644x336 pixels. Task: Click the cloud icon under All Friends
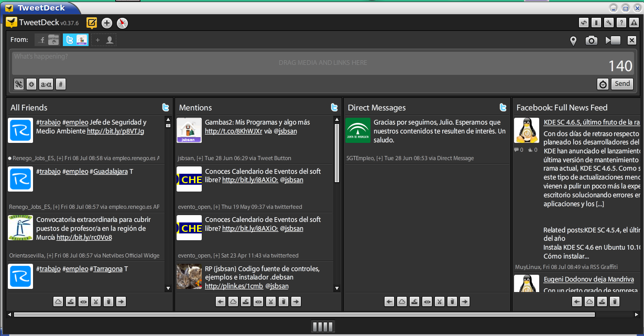(58, 301)
